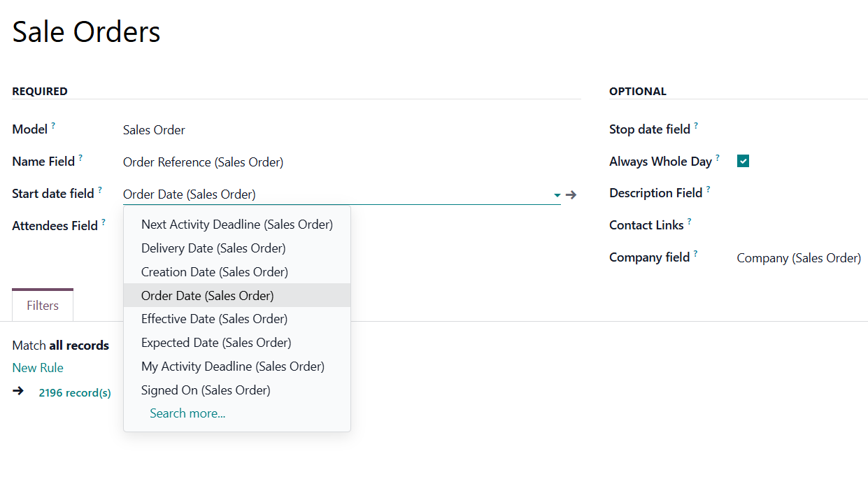This screenshot has height=491, width=868.
Task: Pick Expected Date (Sales Order) option
Action: (x=216, y=343)
